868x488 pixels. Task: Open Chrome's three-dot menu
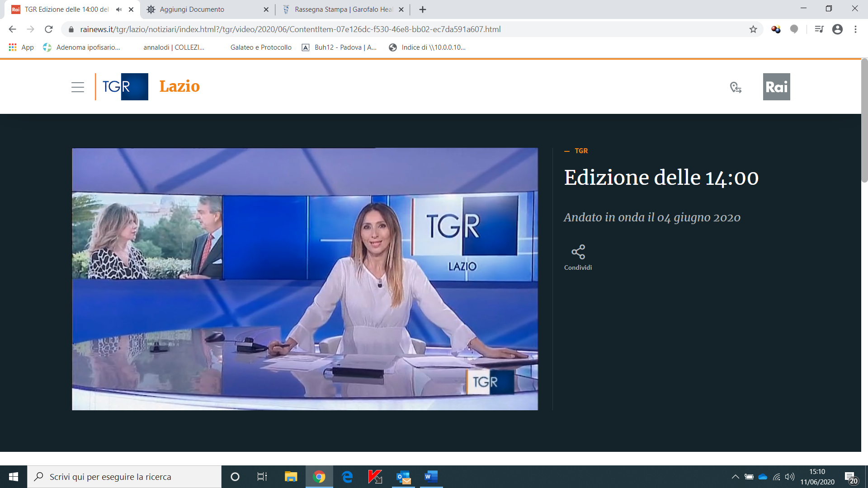[855, 29]
